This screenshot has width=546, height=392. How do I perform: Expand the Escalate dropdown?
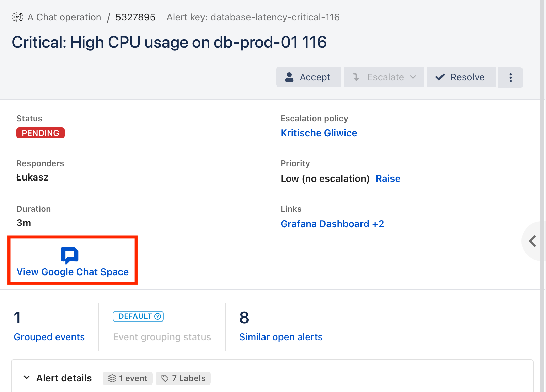coord(413,77)
